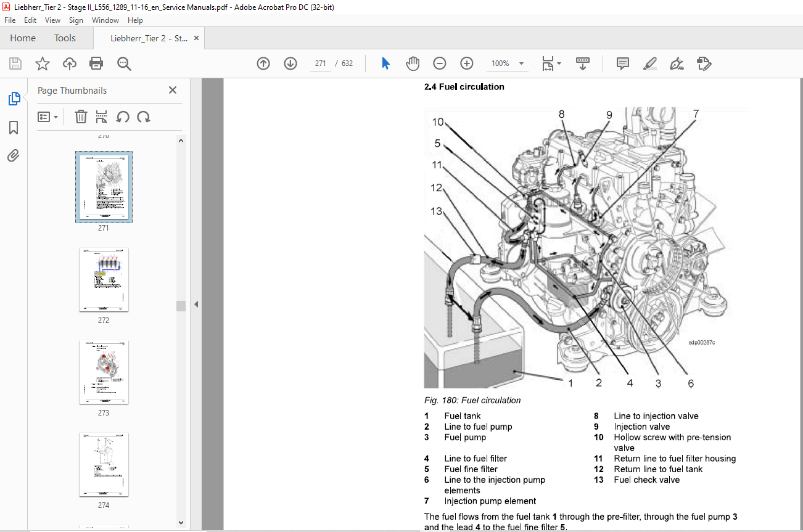Go to the next page with the down arrow
The image size is (803, 532).
(290, 63)
